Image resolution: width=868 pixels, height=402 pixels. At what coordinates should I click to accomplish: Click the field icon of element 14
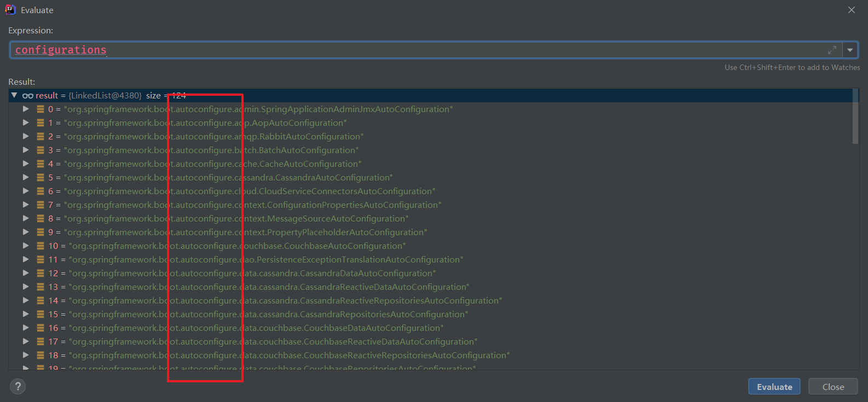click(40, 301)
